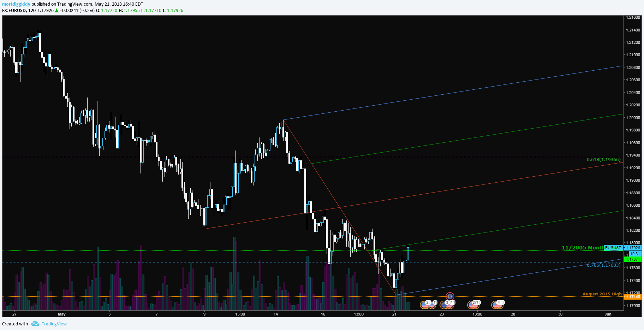This screenshot has width=644, height=330.
Task: Open the mortdiggiddy author profile link
Action: (x=16, y=4)
